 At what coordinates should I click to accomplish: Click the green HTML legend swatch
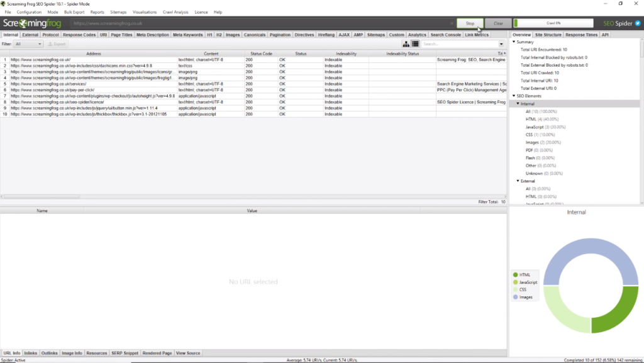tap(516, 275)
